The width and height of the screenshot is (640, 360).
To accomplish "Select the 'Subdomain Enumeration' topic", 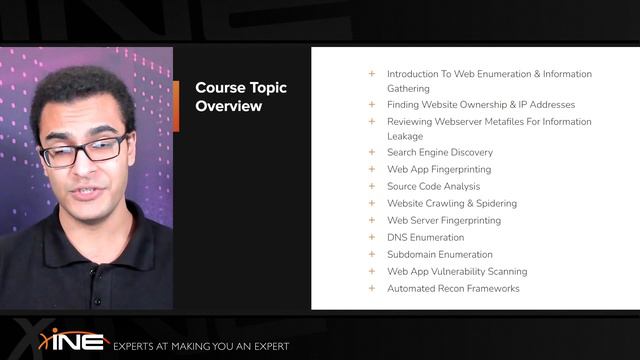I will pyautogui.click(x=440, y=255).
